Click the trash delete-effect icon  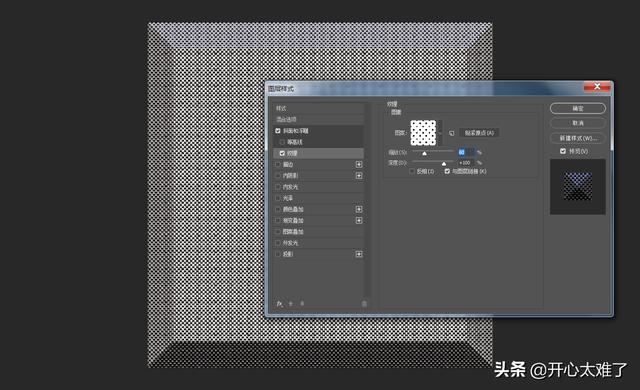[x=364, y=304]
